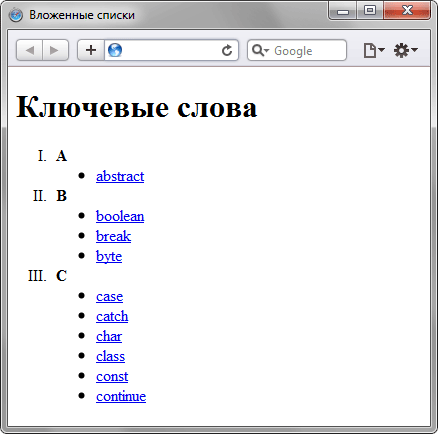Screen dimensions: 438x434
Task: Go back with the left arrow button
Action: click(29, 50)
